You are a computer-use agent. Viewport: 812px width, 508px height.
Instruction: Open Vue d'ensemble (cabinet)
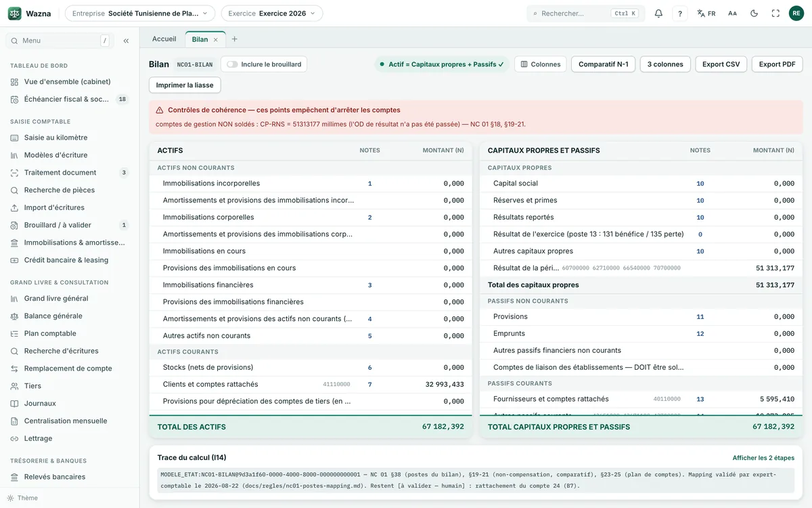(70, 82)
